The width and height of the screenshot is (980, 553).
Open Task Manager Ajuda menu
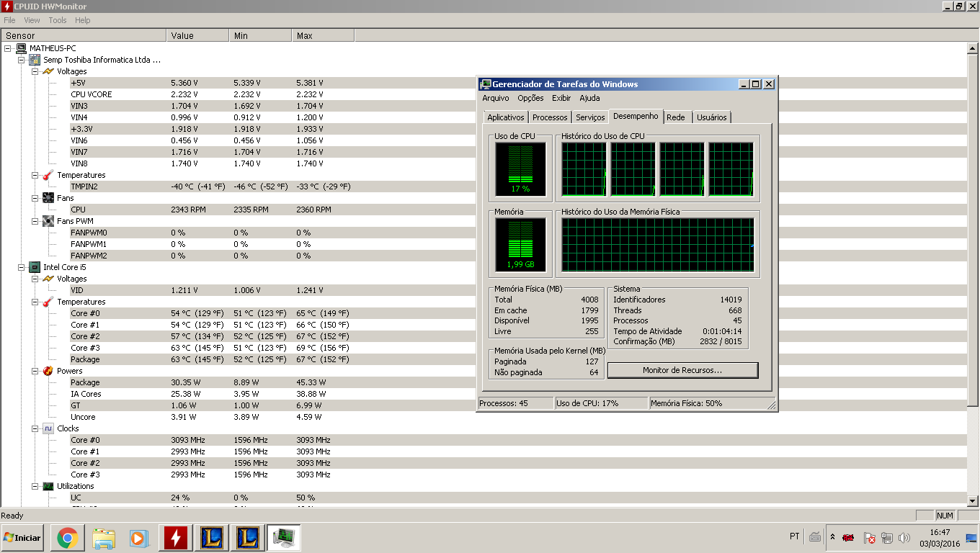click(589, 98)
